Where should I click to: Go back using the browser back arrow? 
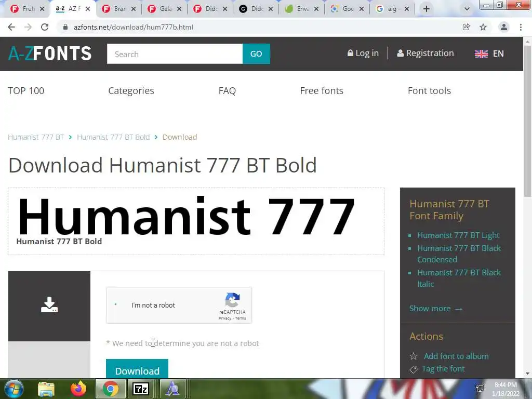coord(11,27)
